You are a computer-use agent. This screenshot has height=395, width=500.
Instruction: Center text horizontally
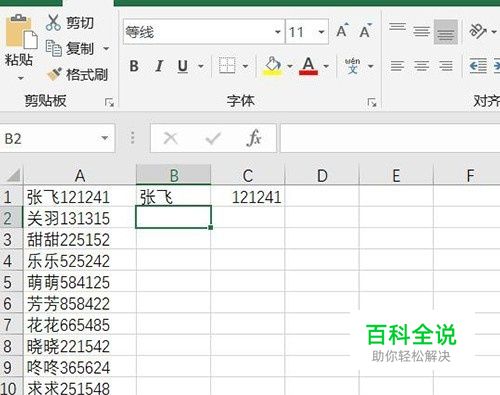422,66
